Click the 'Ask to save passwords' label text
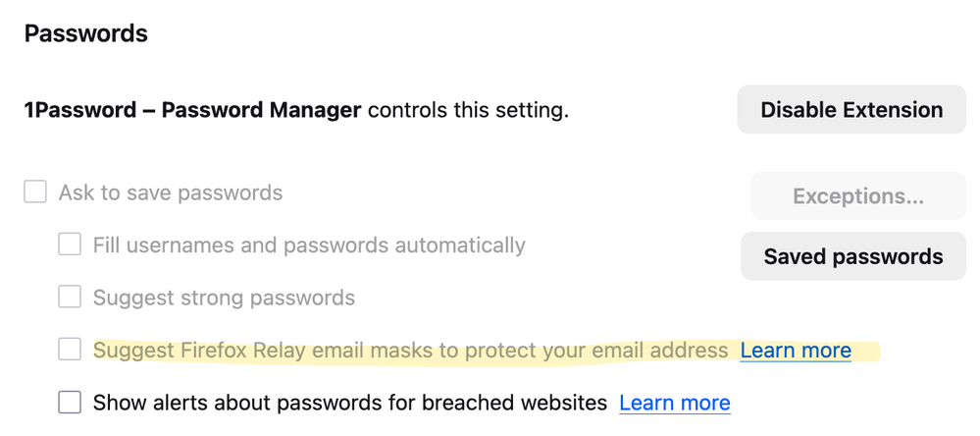The height and width of the screenshot is (436, 980). pos(171,192)
